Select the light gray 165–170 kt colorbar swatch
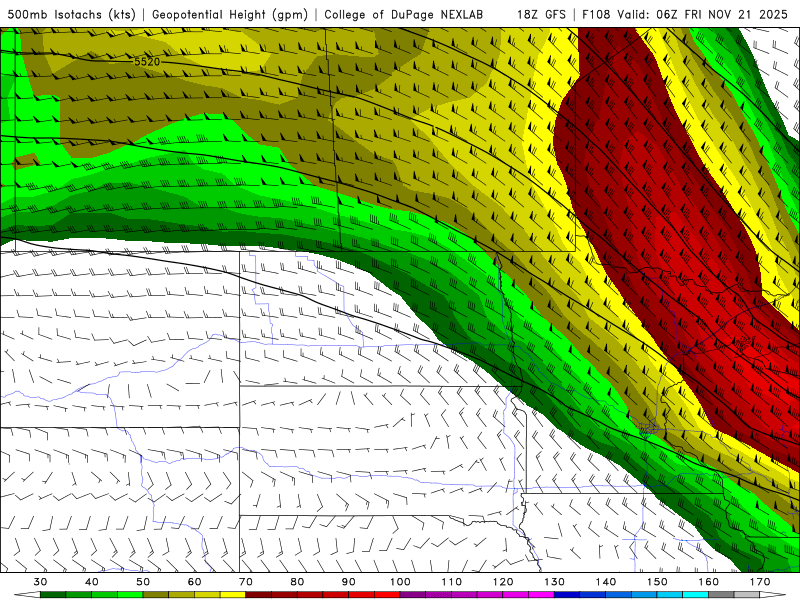The image size is (800, 600). tap(747, 594)
